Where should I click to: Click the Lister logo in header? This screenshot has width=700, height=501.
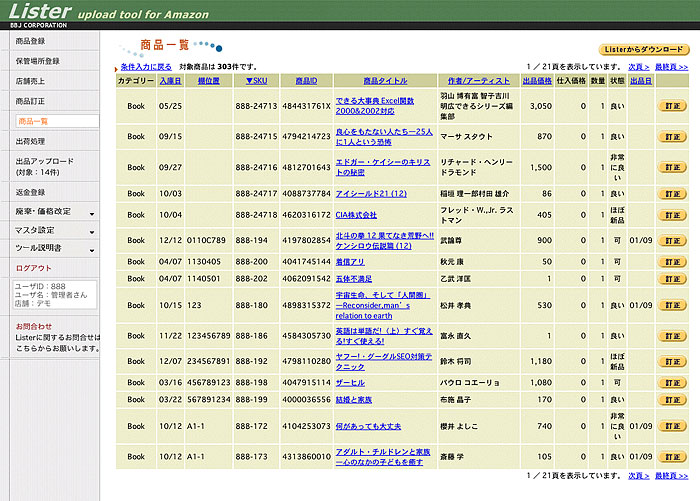[x=40, y=12]
